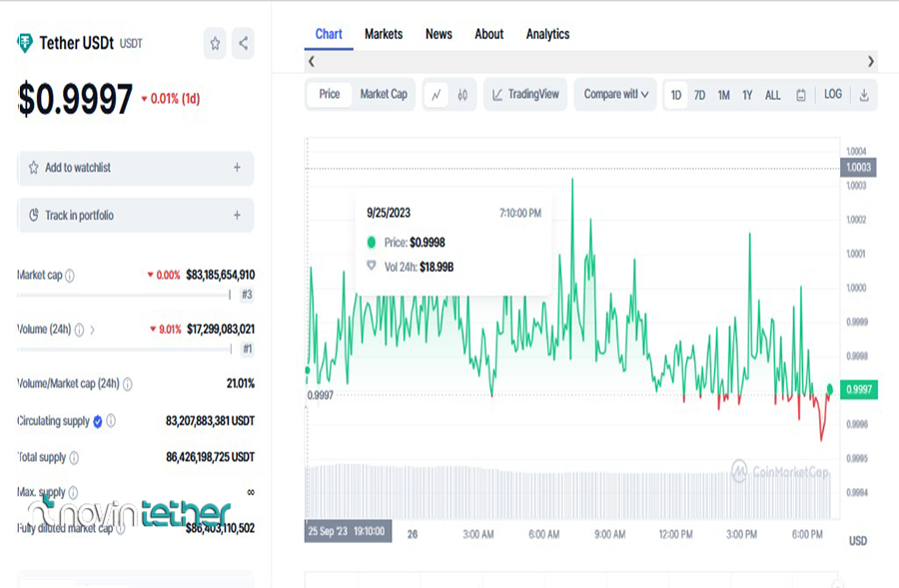Image resolution: width=899 pixels, height=588 pixels.
Task: Click the Price $0.9998 tooltip value
Action: 428,243
